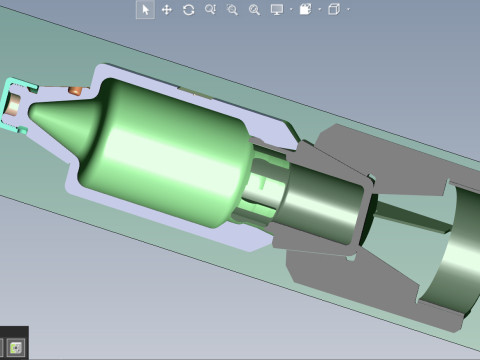
Task: Choose the pan move tool
Action: tap(167, 10)
